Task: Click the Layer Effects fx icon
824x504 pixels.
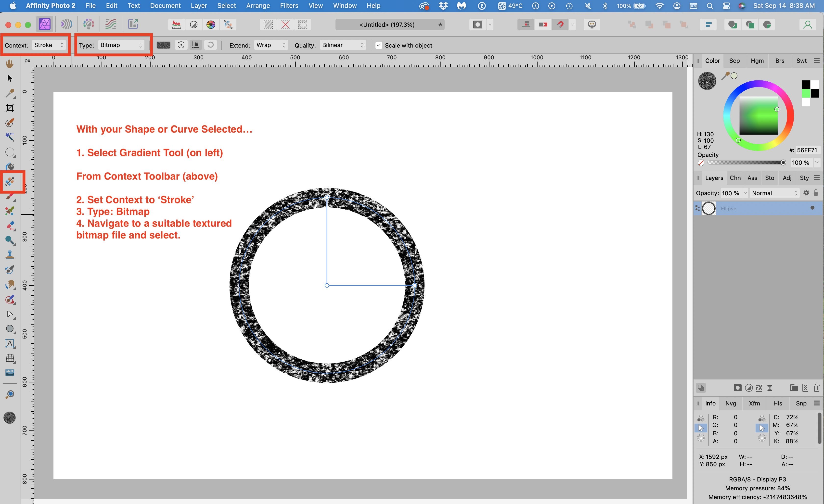Action: coord(759,388)
